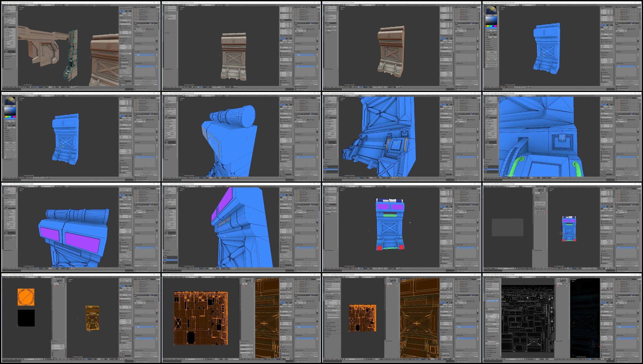Click Add Custom Split Normals Data, row 1 column 1
The image size is (643, 364).
point(146,85)
